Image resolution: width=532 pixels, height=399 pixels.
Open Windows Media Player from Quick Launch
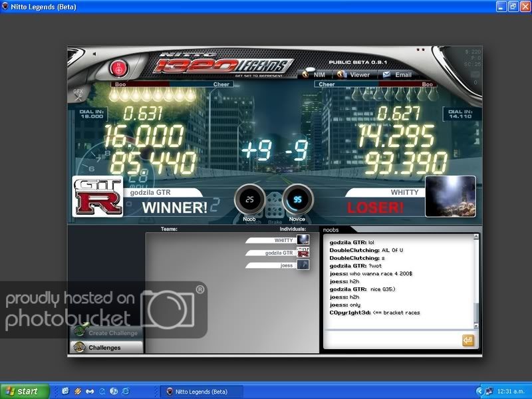[114, 391]
